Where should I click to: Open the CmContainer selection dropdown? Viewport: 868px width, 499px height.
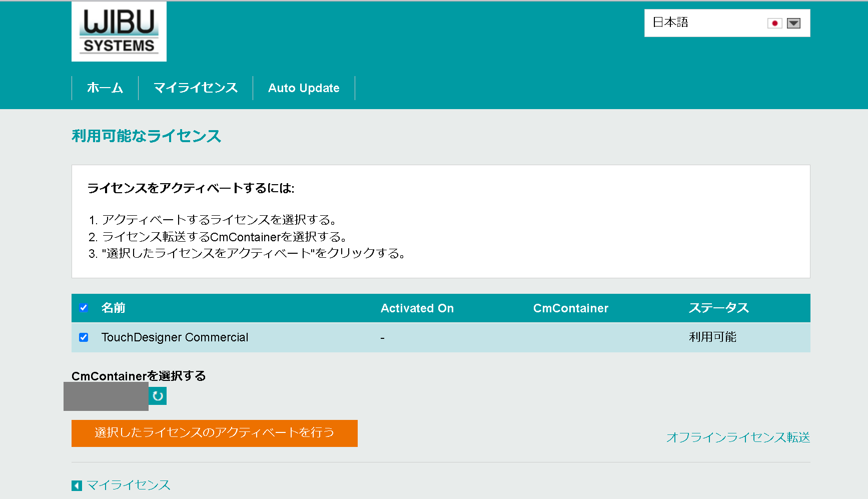pyautogui.click(x=106, y=396)
